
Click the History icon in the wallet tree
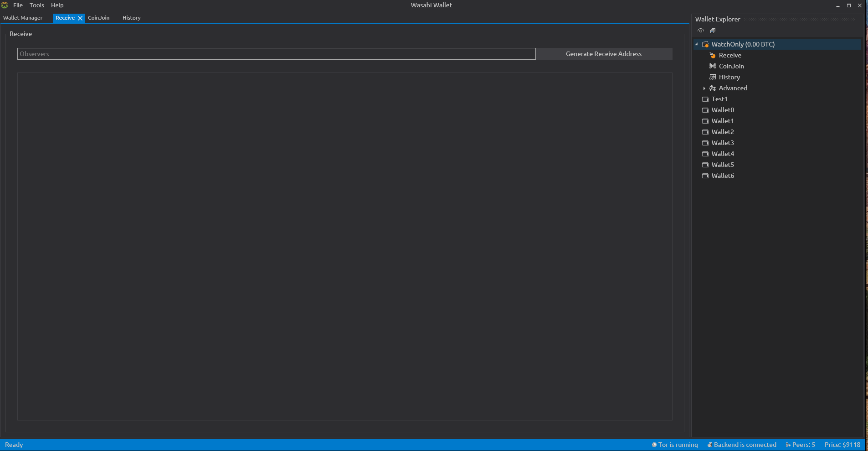[713, 77]
